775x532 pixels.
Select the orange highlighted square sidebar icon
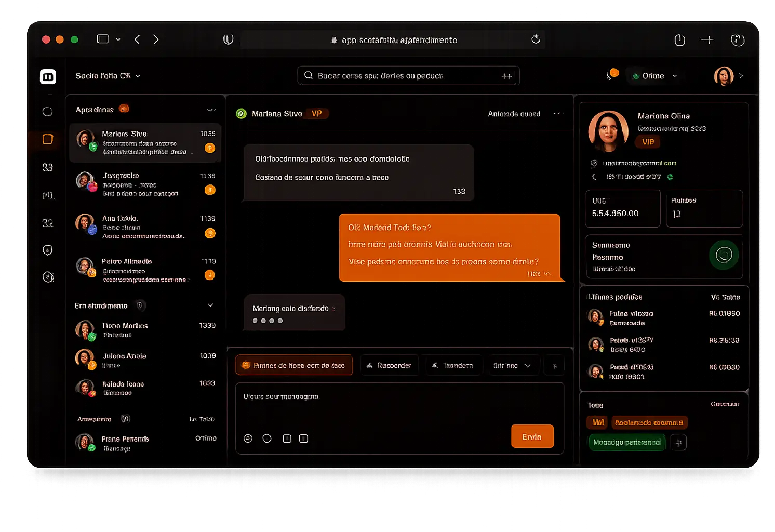tap(48, 139)
